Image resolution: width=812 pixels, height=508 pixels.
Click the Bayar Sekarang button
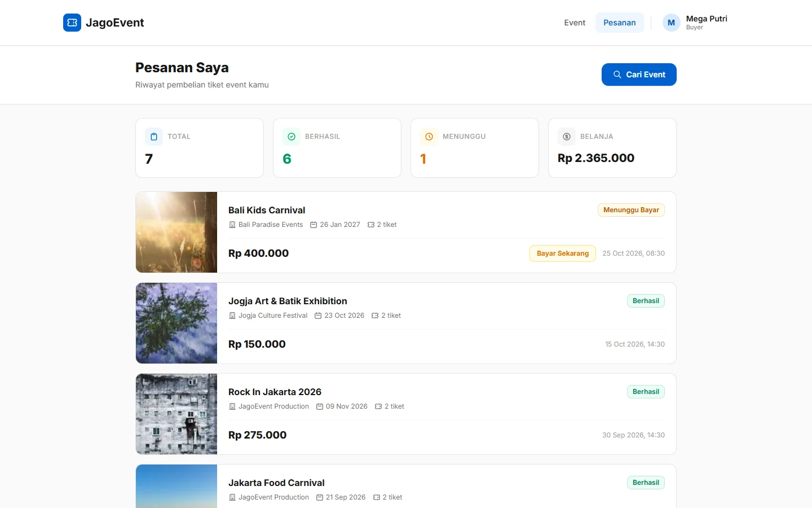point(563,253)
